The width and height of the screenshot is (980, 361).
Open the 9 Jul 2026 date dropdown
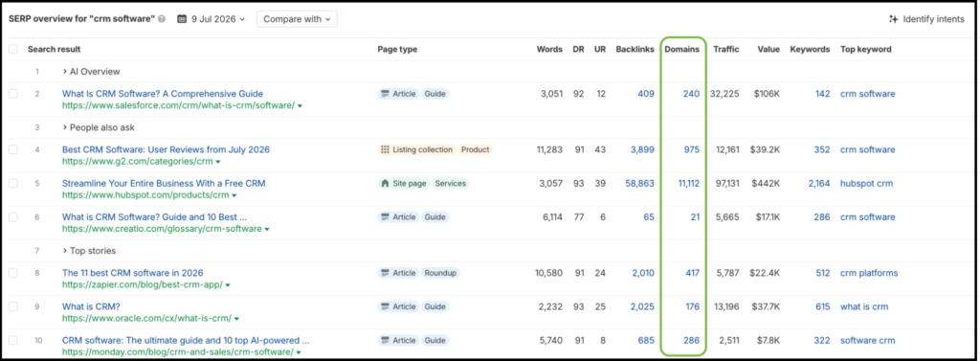click(212, 19)
